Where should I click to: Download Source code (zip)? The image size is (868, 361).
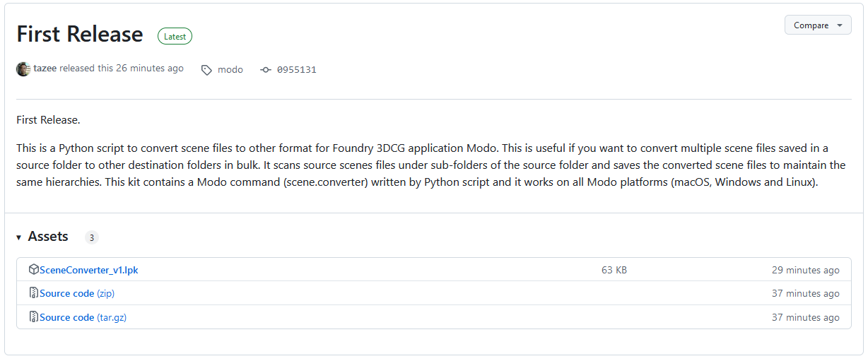[x=77, y=293]
